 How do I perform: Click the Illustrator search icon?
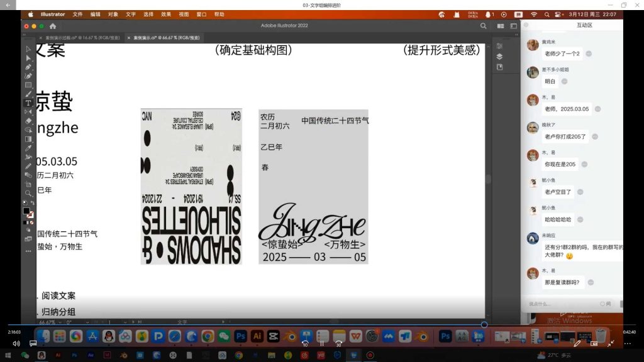(483, 26)
